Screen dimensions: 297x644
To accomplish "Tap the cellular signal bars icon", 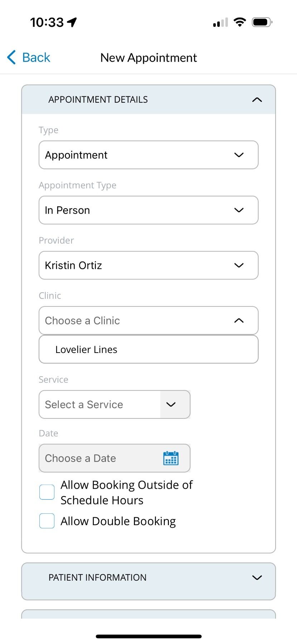I will [220, 23].
